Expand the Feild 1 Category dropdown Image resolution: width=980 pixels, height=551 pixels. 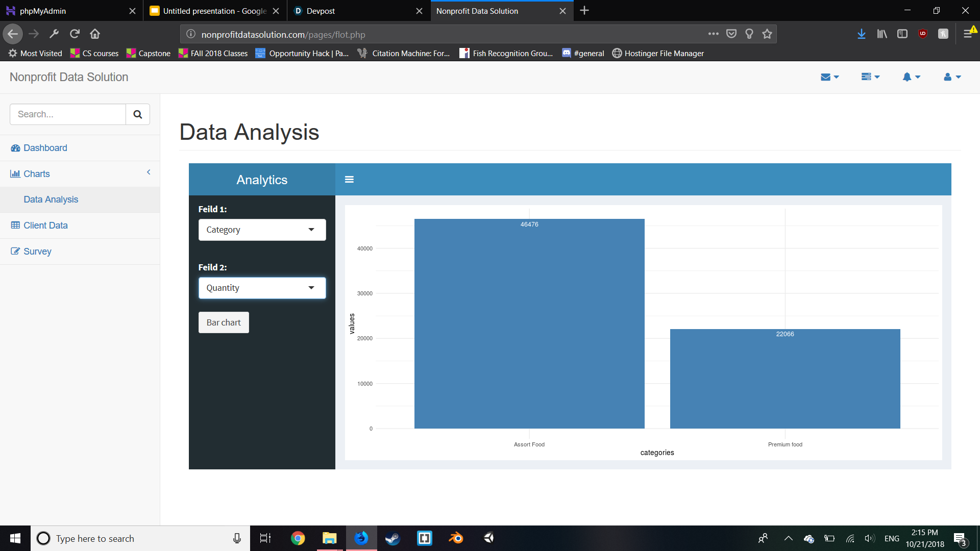(262, 230)
